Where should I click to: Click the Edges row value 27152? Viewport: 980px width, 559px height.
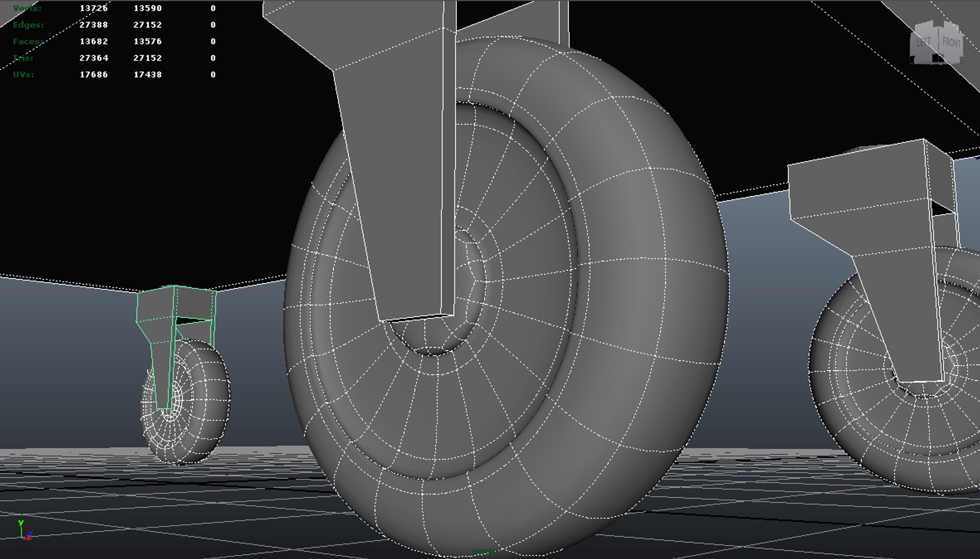pos(148,25)
